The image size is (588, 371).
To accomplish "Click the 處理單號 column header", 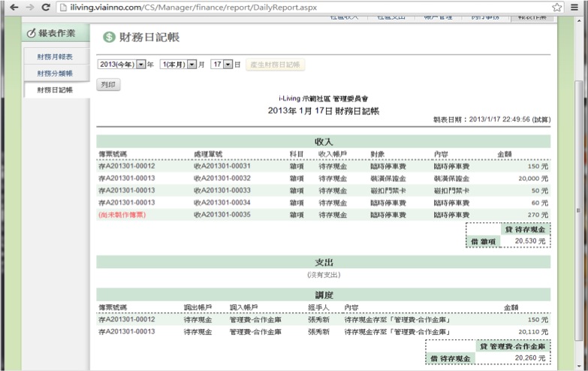I will pyautogui.click(x=208, y=154).
